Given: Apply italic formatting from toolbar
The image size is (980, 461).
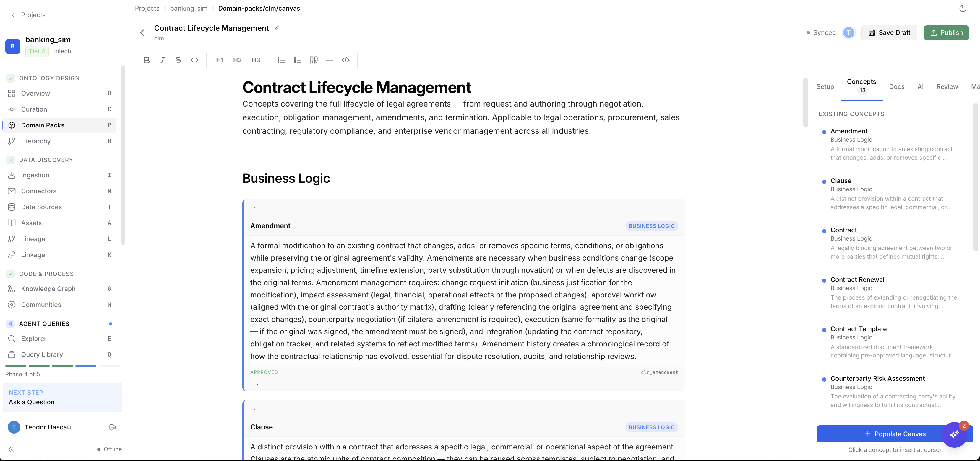Looking at the screenshot, I should [163, 60].
